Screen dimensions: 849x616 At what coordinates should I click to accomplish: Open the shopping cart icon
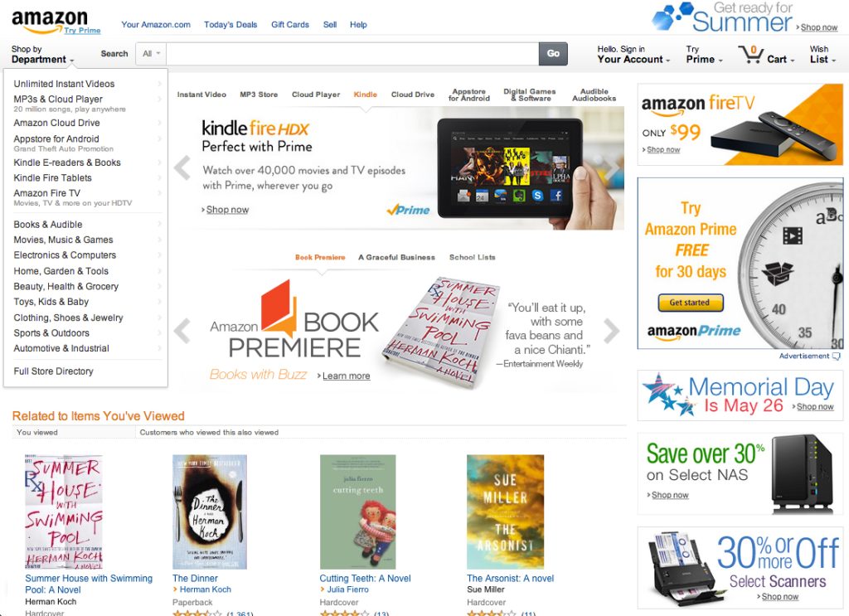click(x=750, y=54)
